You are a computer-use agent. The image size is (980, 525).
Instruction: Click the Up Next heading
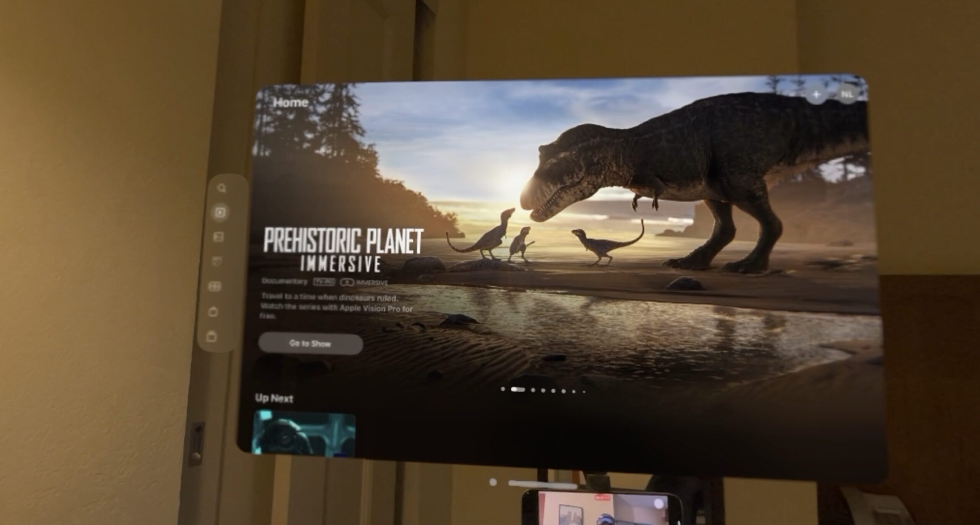coord(274,398)
